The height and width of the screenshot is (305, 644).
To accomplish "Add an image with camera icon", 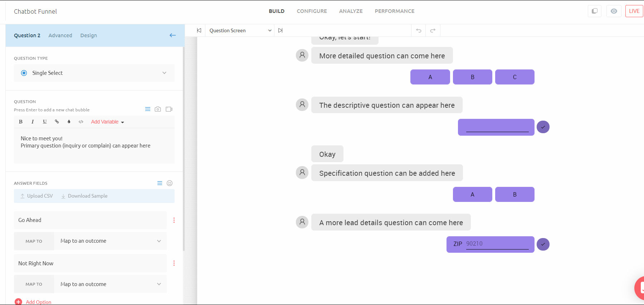I will point(158,109).
